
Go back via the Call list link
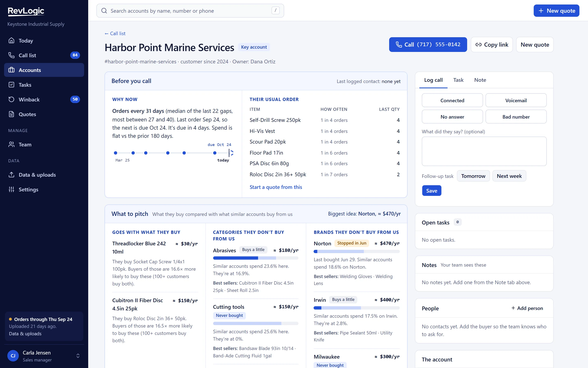click(x=115, y=34)
